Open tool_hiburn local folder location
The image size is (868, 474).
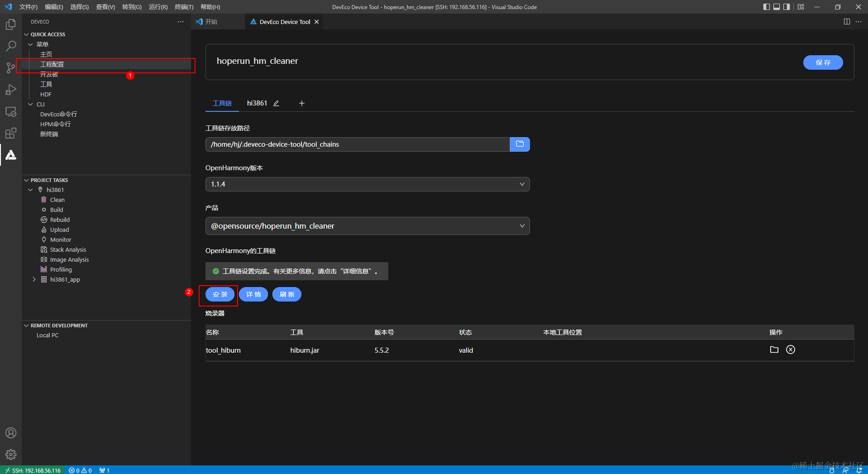774,350
